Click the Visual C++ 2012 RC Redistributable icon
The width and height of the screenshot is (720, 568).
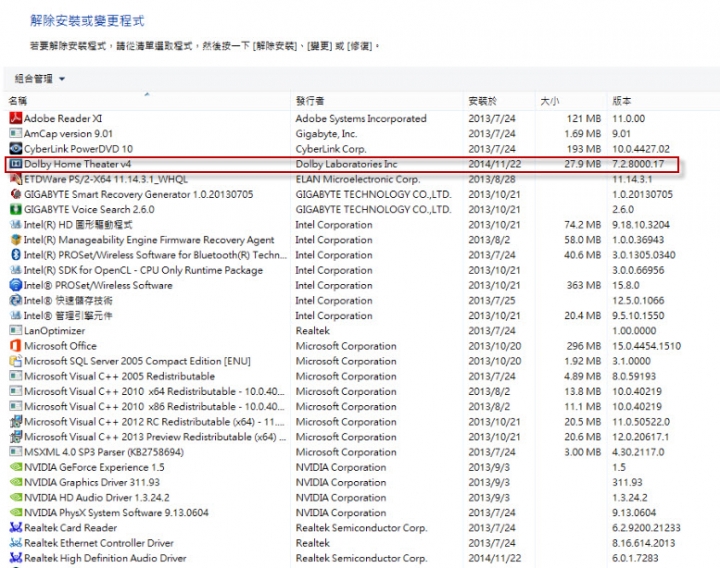[x=16, y=422]
